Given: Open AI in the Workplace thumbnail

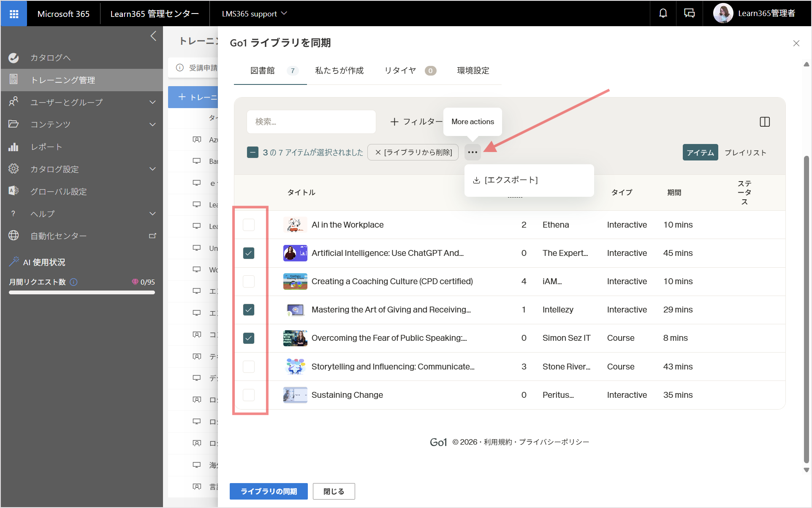Looking at the screenshot, I should click(x=295, y=225).
